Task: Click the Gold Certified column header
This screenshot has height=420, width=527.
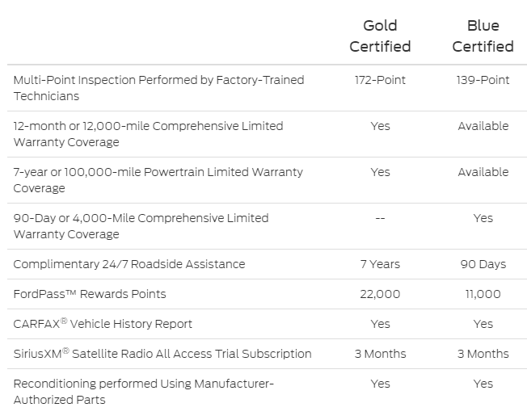Action: (380, 36)
